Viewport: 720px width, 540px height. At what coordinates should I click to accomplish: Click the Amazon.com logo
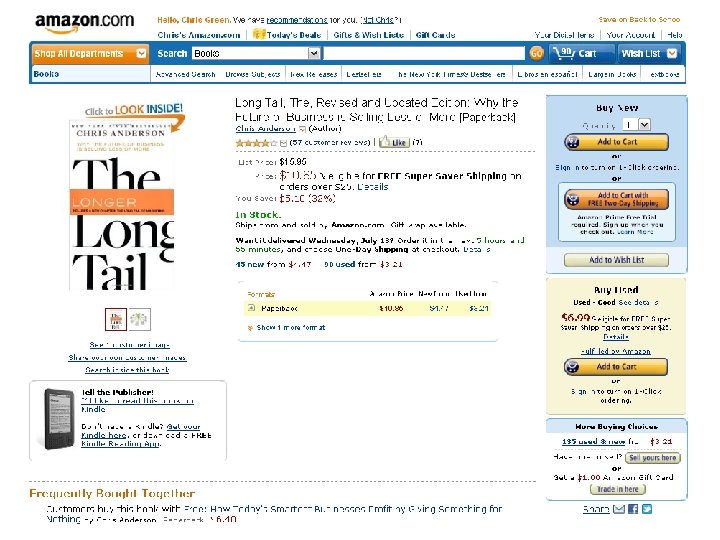pyautogui.click(x=84, y=23)
